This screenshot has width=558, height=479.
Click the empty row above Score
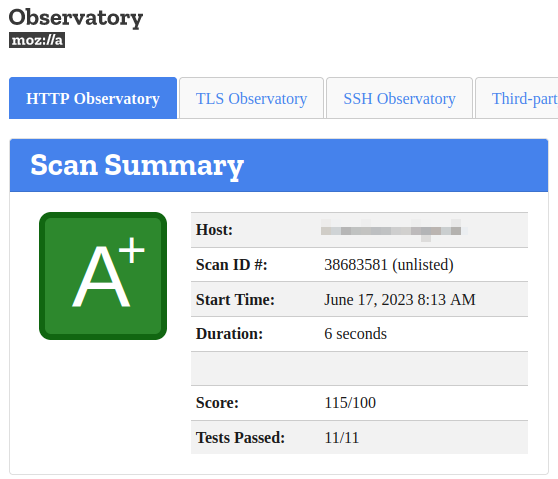pyautogui.click(x=359, y=368)
